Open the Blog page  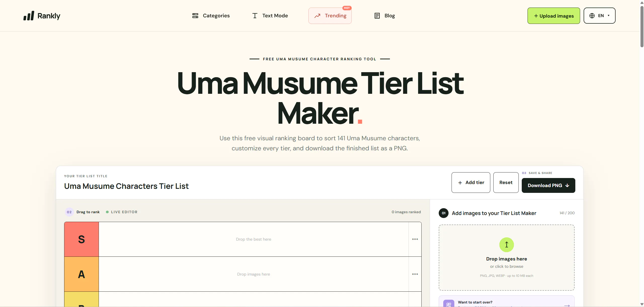pyautogui.click(x=384, y=16)
